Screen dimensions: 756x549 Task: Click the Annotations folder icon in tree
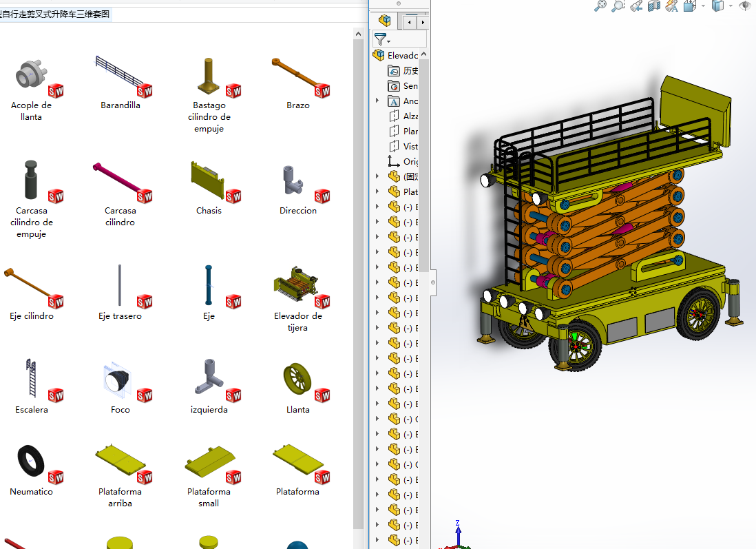click(x=394, y=101)
